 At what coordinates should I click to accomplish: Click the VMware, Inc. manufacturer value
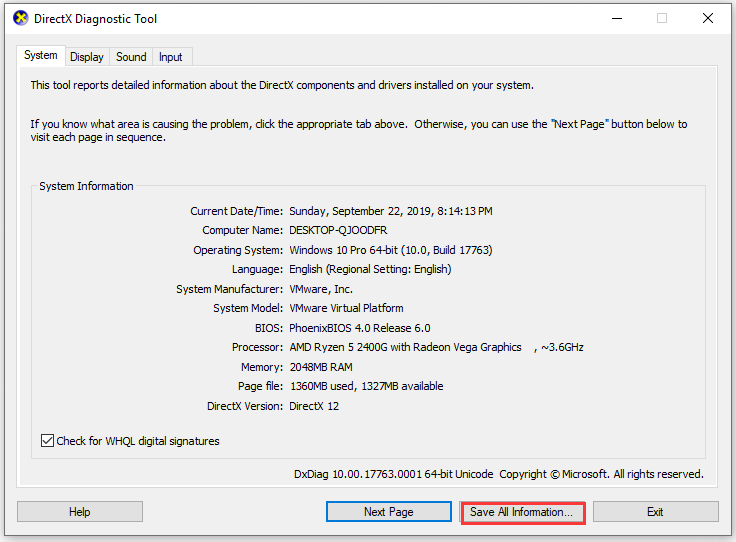coord(321,289)
